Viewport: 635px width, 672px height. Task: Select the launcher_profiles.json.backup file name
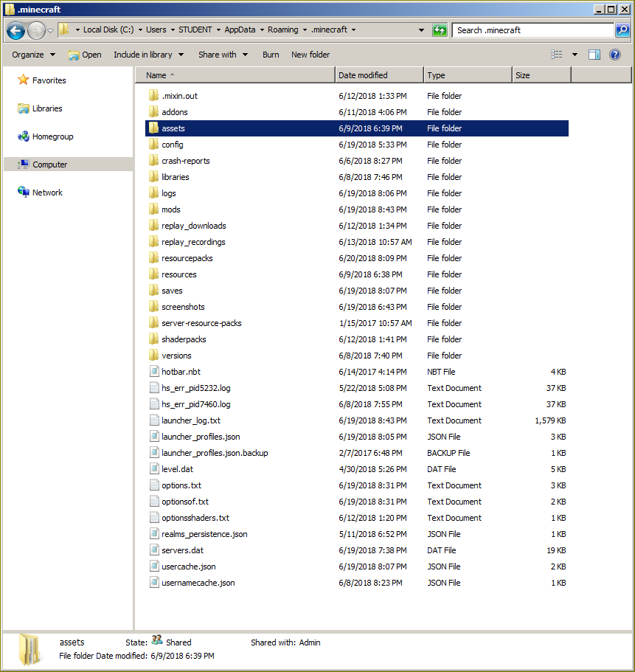coord(215,453)
